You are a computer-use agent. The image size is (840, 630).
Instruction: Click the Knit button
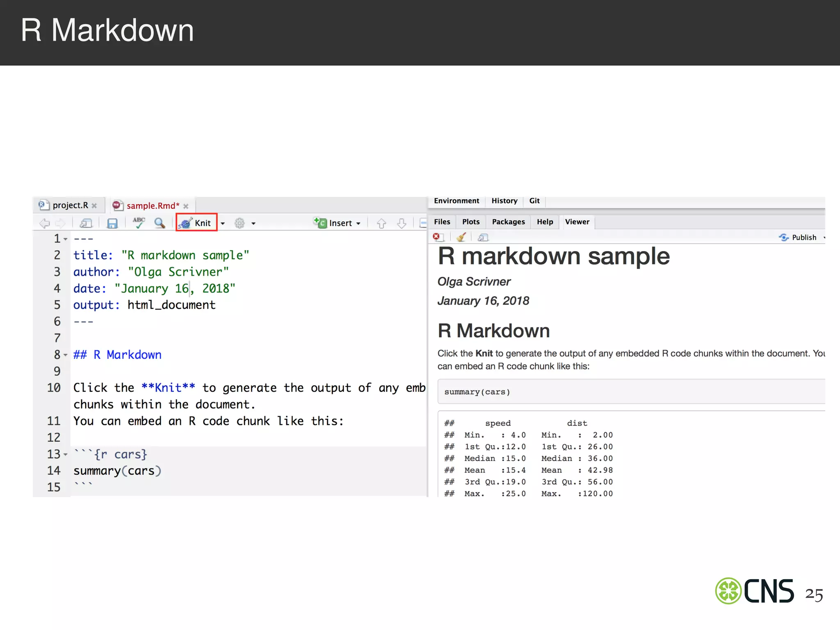196,223
